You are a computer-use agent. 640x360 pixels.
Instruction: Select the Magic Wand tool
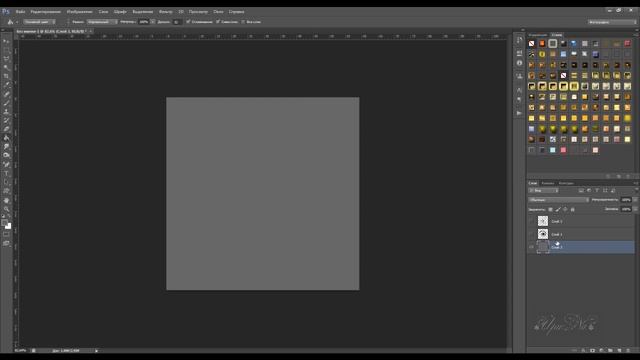click(x=7, y=67)
